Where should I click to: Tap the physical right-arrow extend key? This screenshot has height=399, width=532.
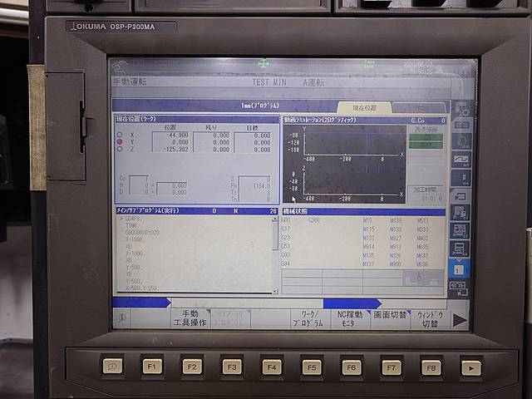(x=471, y=368)
